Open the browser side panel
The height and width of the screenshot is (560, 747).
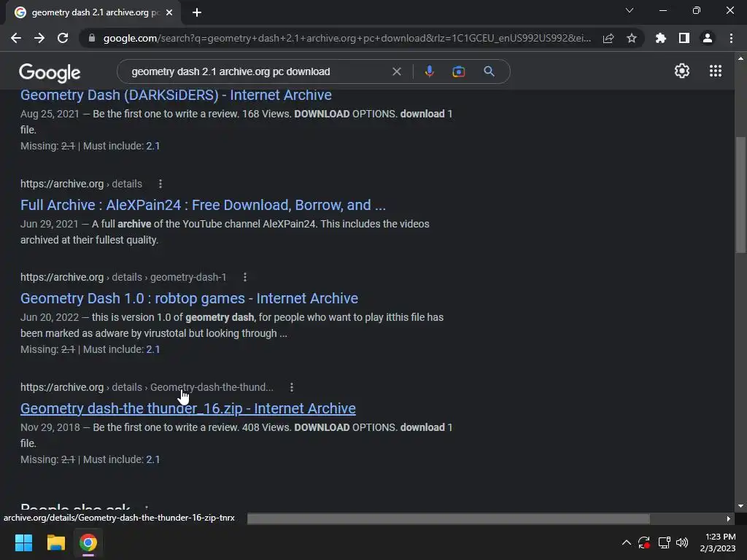(x=684, y=38)
